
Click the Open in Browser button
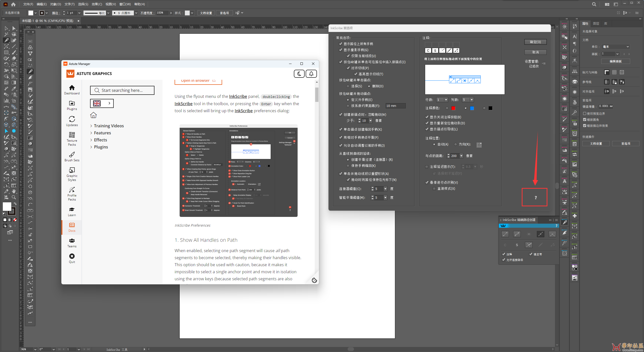point(198,81)
